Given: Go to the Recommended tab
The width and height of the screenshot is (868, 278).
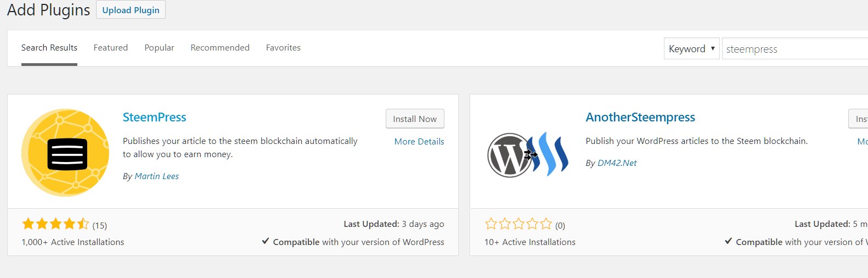Looking at the screenshot, I should [x=220, y=48].
